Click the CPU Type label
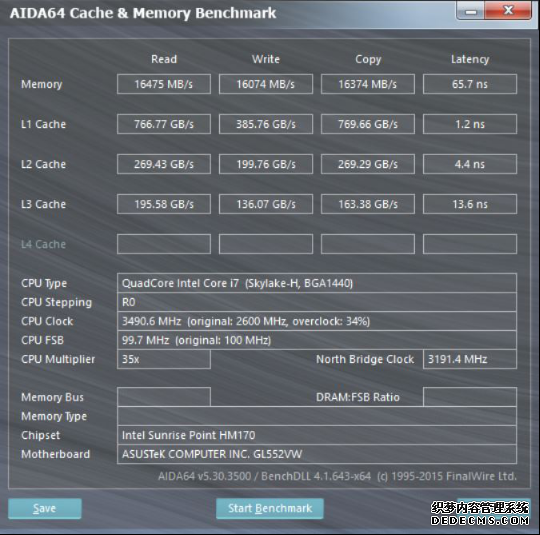 pos(44,284)
